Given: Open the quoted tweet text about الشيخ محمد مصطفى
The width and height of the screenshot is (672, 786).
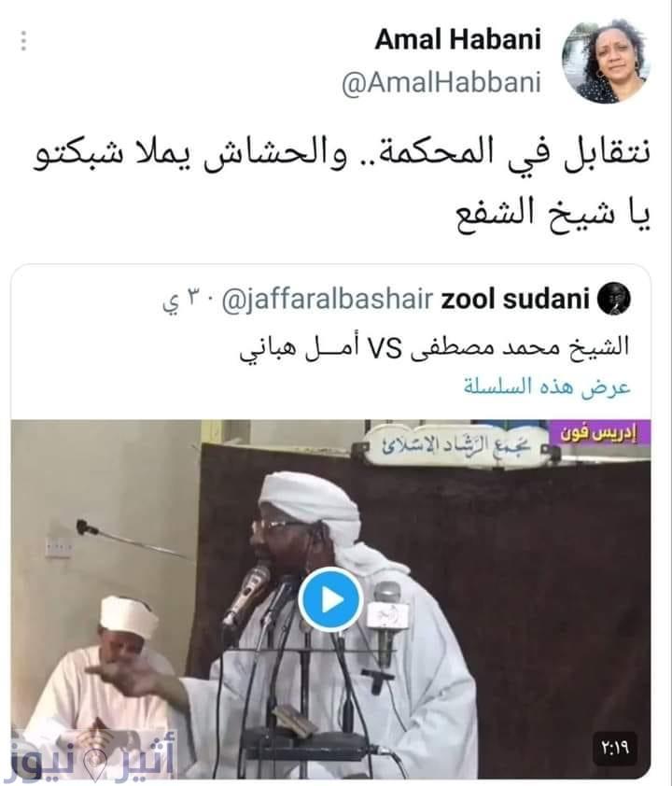Looking at the screenshot, I should pyautogui.click(x=434, y=347).
